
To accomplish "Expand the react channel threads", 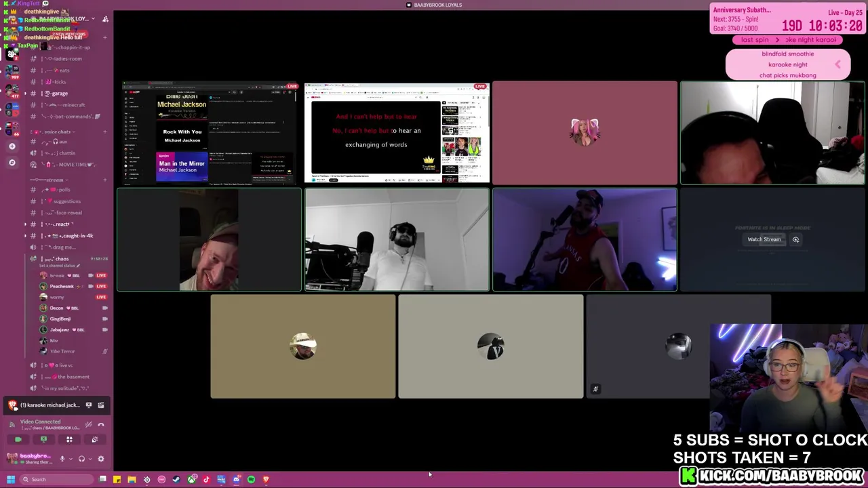I will pyautogui.click(x=26, y=224).
